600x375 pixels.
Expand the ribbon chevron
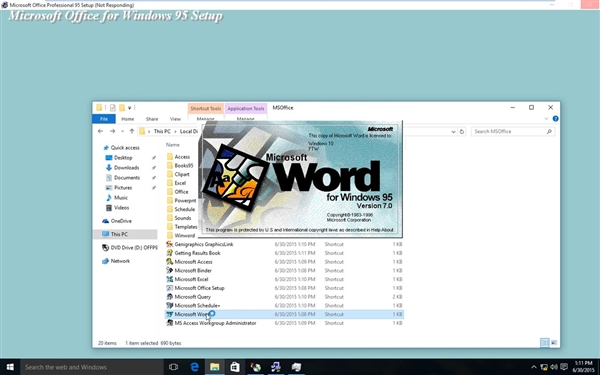546,119
